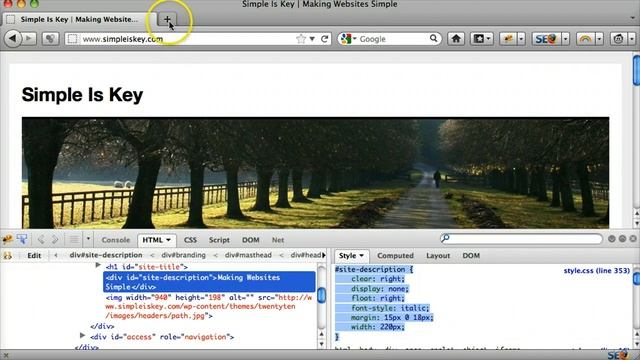The width and height of the screenshot is (640, 360).
Task: Select the Simple Is Key browser tab
Action: (80, 19)
